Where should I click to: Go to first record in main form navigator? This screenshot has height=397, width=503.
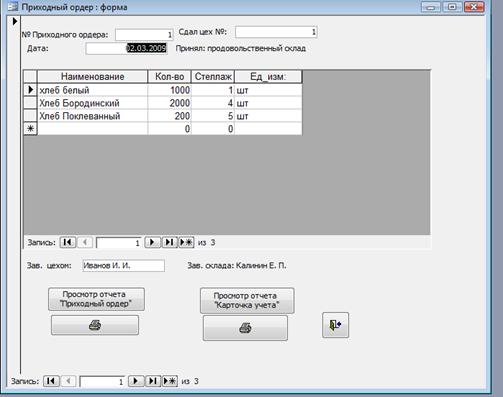[x=51, y=381]
